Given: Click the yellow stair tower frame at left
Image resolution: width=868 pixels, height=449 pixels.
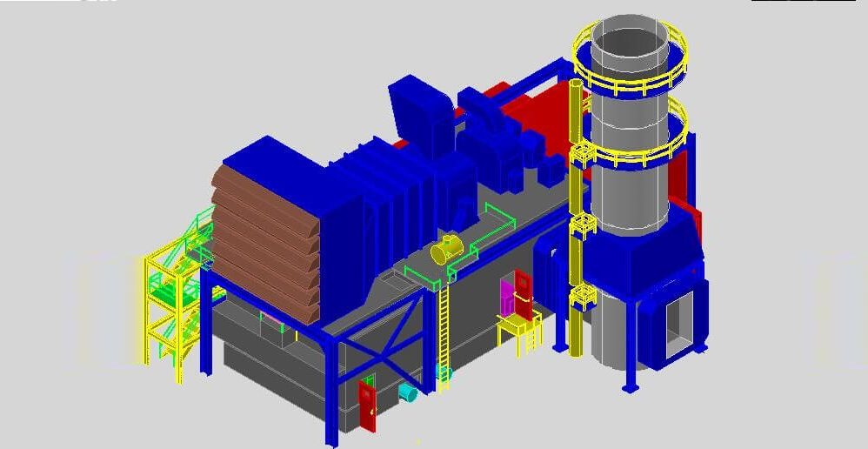Looking at the screenshot, I should click(x=165, y=316).
